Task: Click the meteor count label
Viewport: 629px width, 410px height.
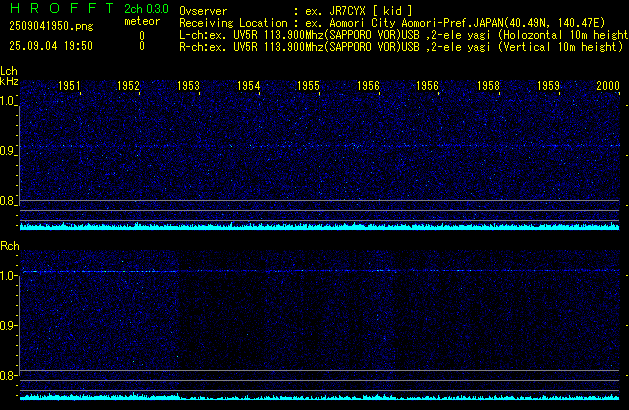Action: tap(142, 21)
